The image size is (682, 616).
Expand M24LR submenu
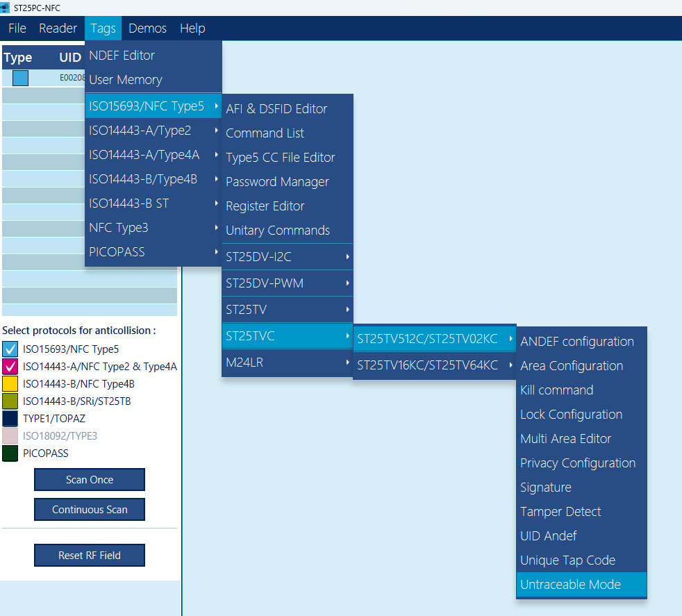coord(287,363)
